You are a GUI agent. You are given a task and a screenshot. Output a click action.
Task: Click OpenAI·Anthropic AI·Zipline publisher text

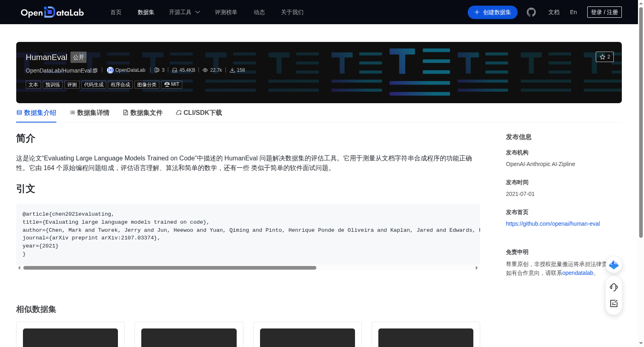click(541, 164)
